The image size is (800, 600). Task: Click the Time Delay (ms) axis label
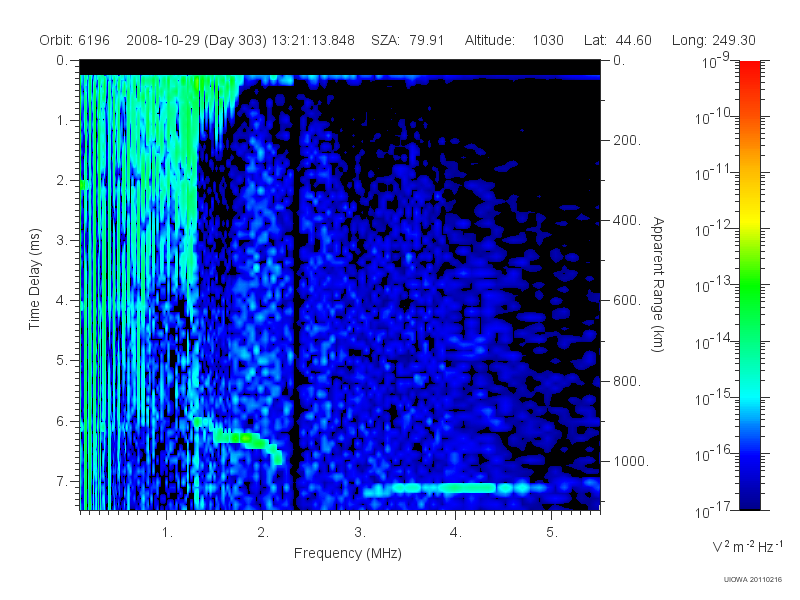(x=34, y=279)
